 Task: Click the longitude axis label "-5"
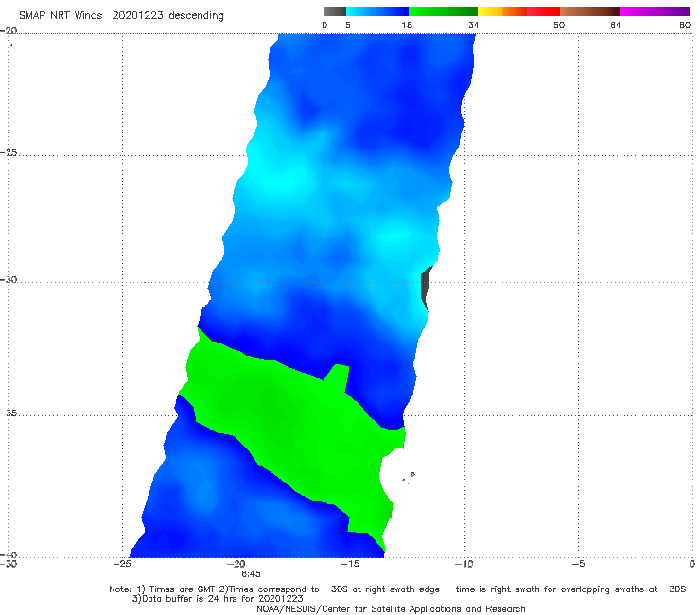click(579, 564)
